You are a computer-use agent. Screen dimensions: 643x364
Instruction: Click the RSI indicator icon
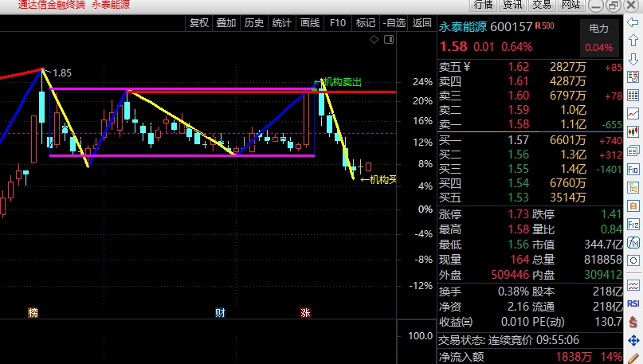pyautogui.click(x=633, y=303)
